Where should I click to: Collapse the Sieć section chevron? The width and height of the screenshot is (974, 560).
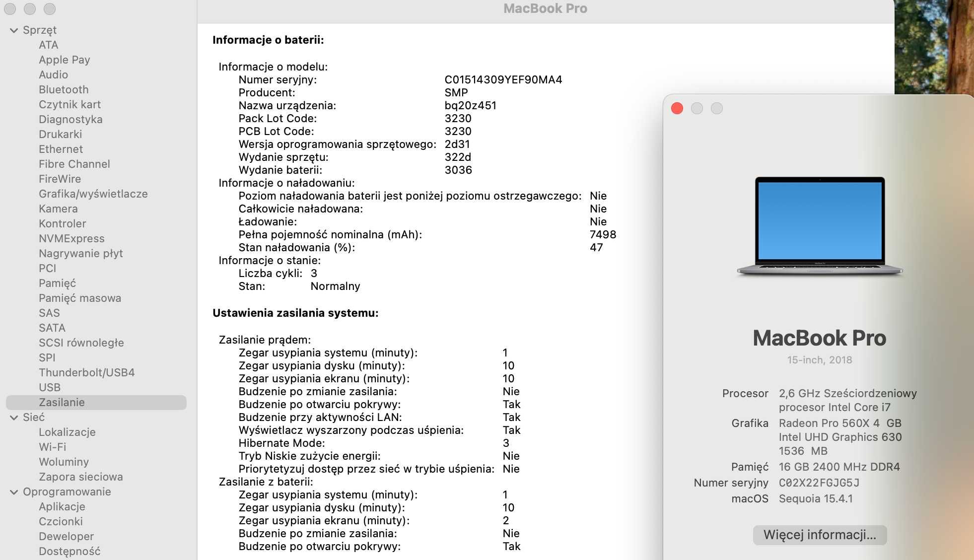point(14,418)
